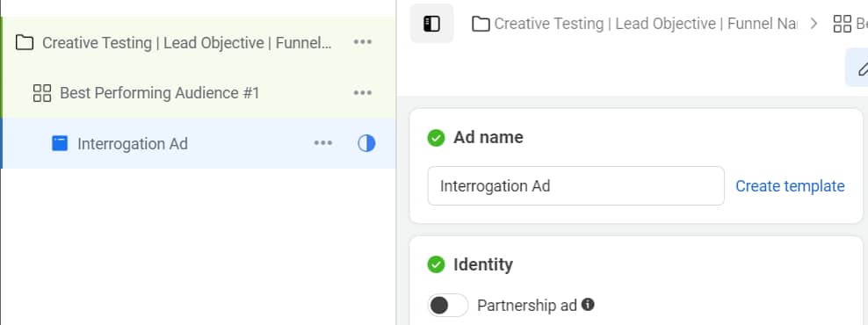Click the blue ad icon beside Interrogation Ad
The image size is (868, 325).
click(x=60, y=143)
